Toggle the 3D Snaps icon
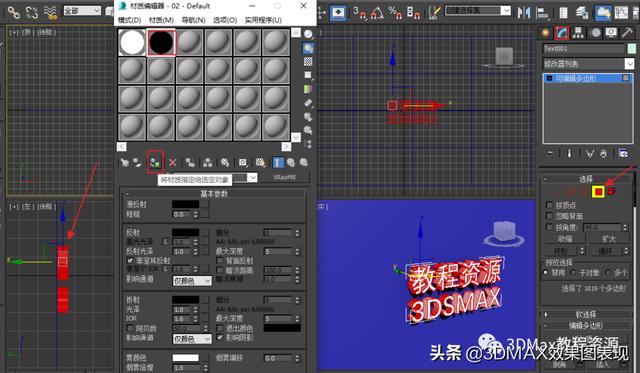The width and height of the screenshot is (640, 373). [360, 13]
